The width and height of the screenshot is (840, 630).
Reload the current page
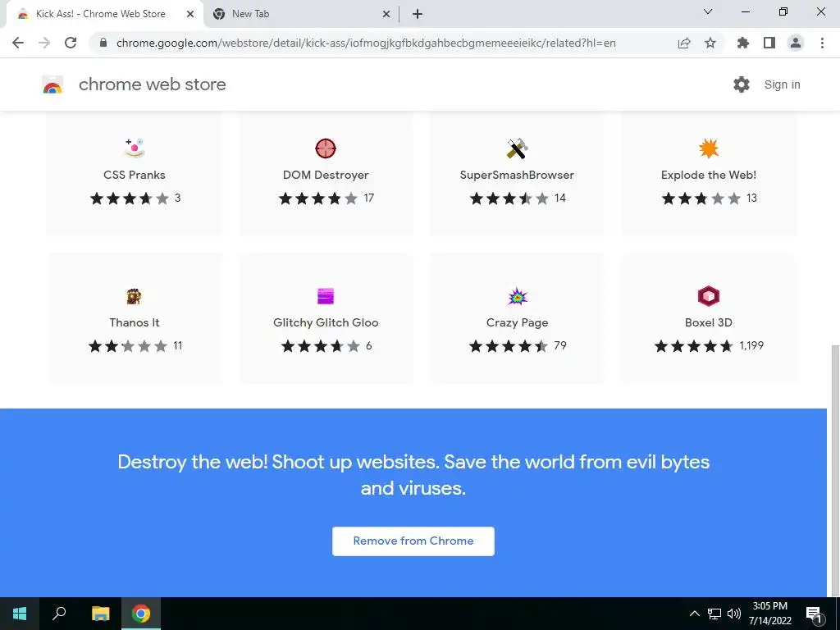tap(71, 43)
